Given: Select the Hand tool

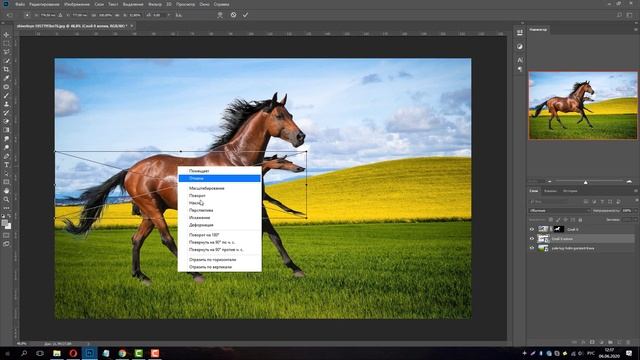Looking at the screenshot, I should tap(6, 191).
